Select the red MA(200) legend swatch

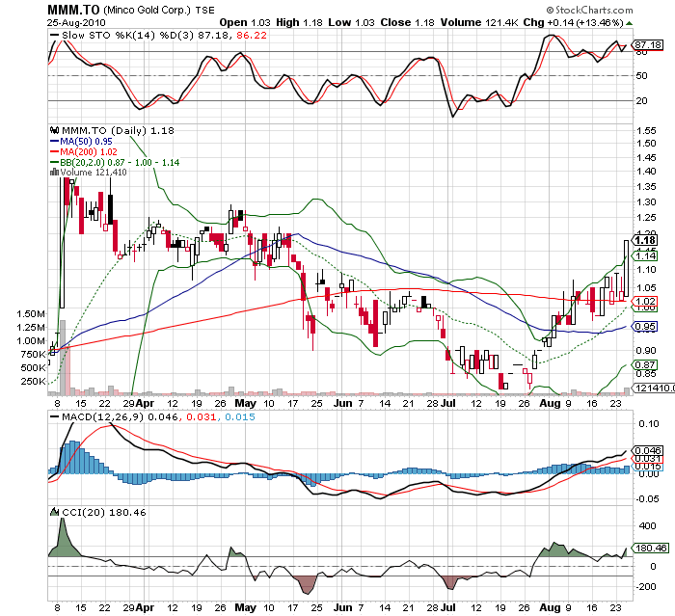(54, 151)
